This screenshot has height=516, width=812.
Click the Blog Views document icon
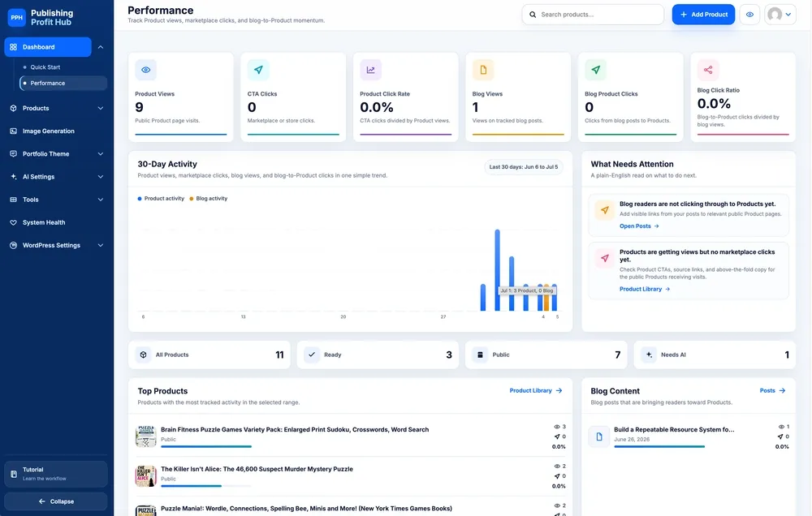[x=483, y=70]
